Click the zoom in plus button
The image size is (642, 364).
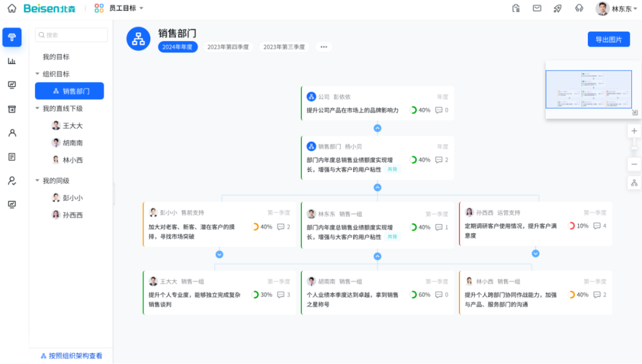pos(634,131)
